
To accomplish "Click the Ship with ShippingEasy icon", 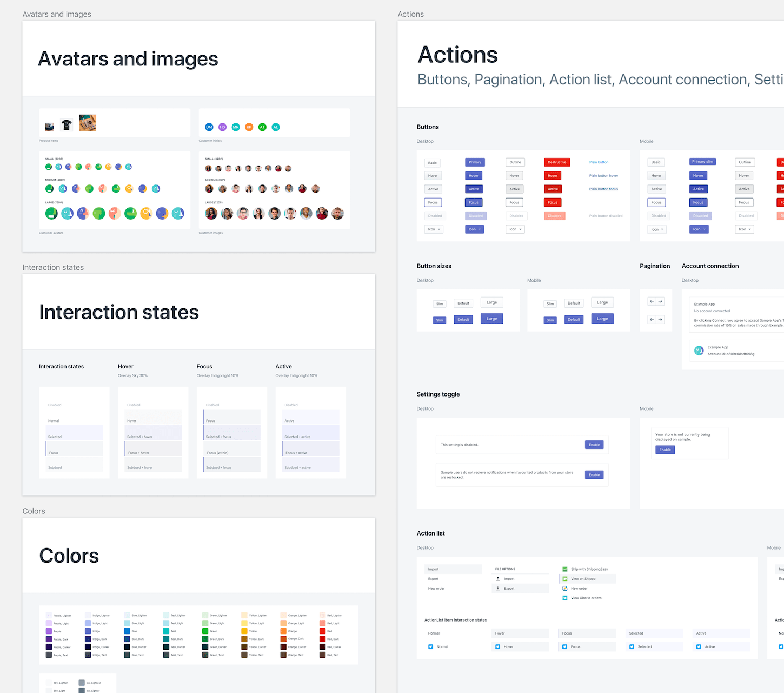I will [x=566, y=569].
